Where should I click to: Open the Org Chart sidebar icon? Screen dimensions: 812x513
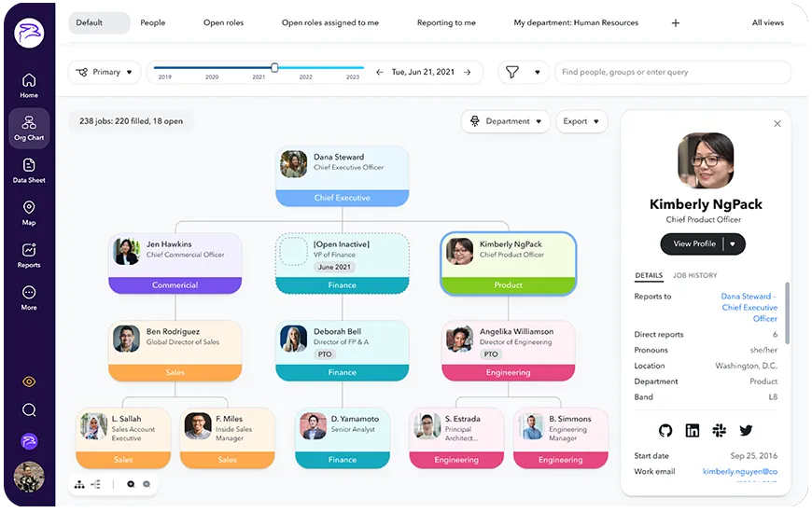pyautogui.click(x=29, y=128)
